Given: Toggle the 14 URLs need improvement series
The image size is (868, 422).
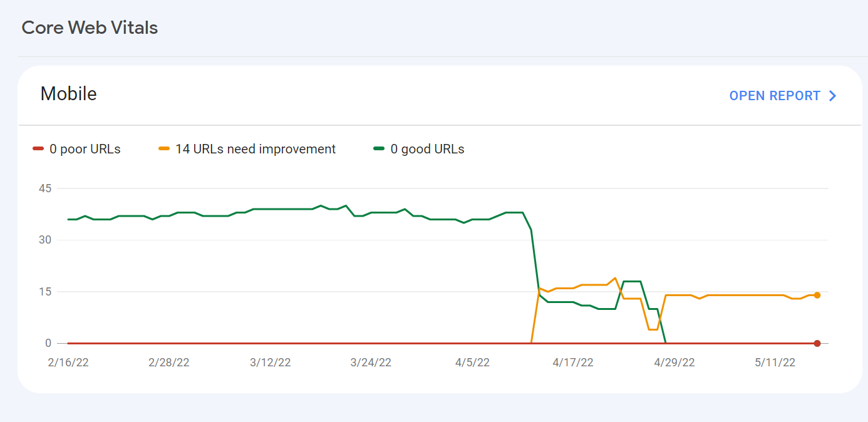Looking at the screenshot, I should (x=247, y=148).
